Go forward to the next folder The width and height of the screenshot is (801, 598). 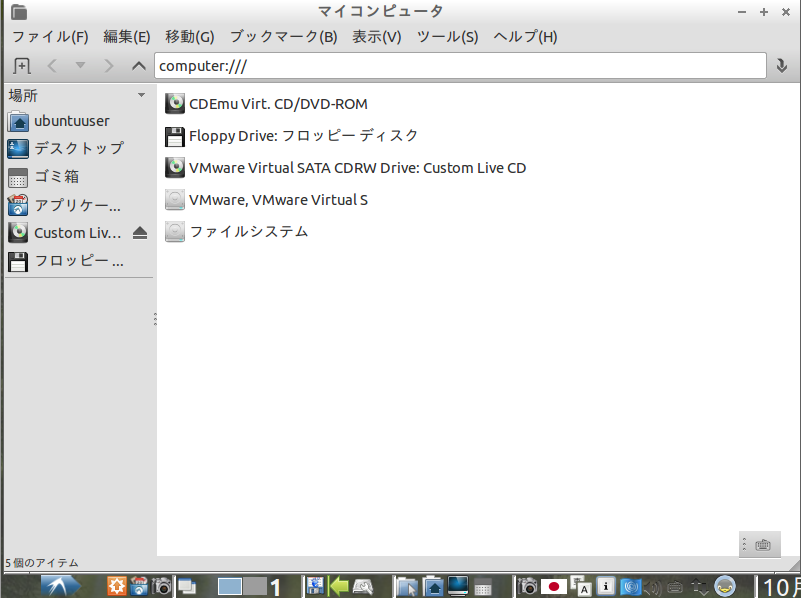pyautogui.click(x=108, y=66)
